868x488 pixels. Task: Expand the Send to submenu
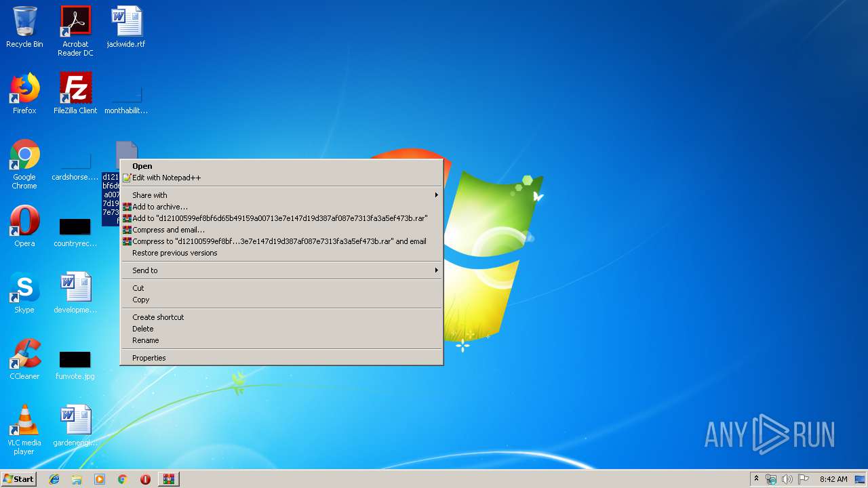281,270
